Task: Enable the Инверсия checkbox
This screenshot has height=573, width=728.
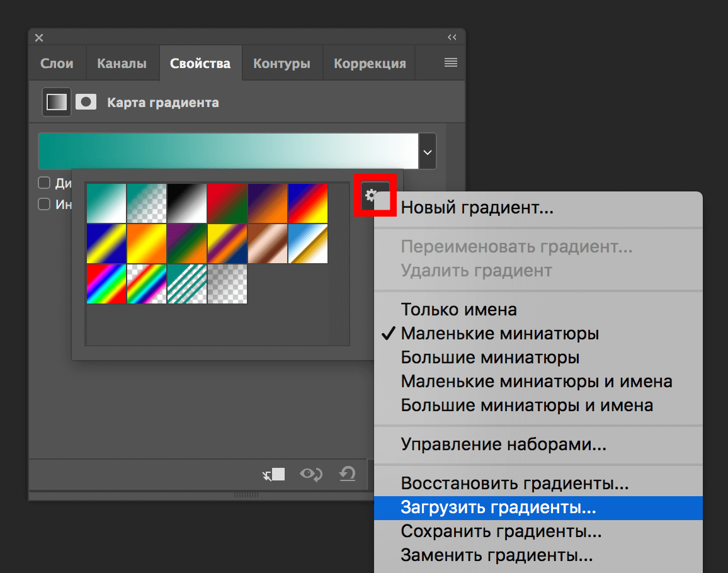Action: pos(43,204)
